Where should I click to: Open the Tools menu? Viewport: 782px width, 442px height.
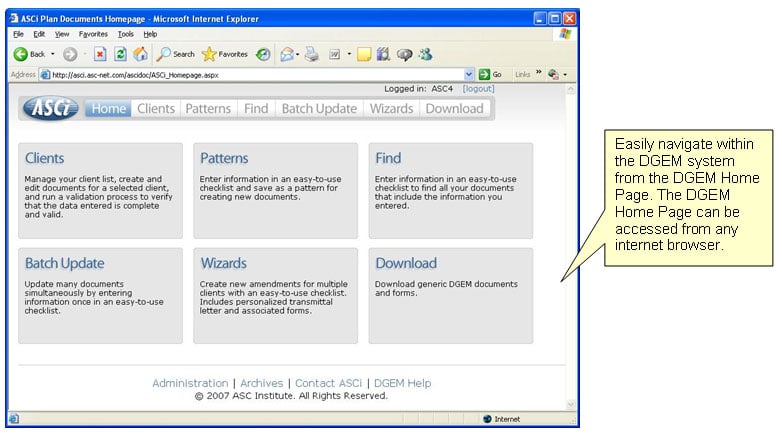click(x=126, y=34)
